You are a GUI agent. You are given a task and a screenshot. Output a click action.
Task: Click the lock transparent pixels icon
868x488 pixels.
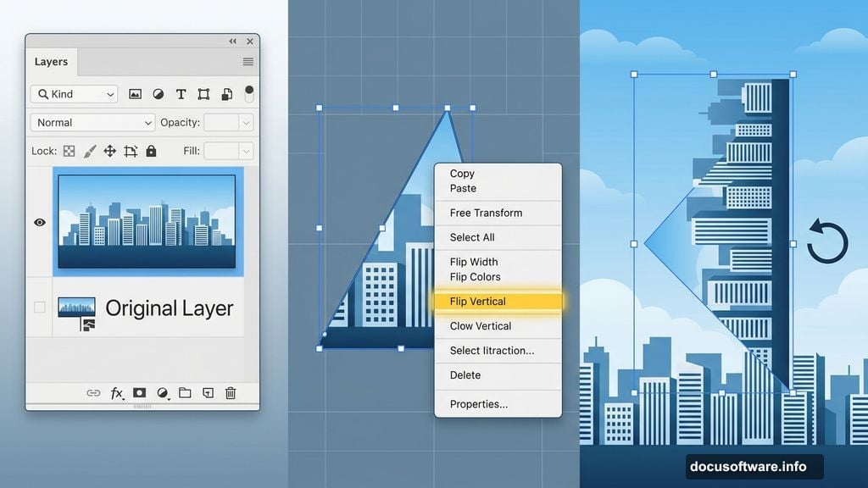tap(70, 151)
